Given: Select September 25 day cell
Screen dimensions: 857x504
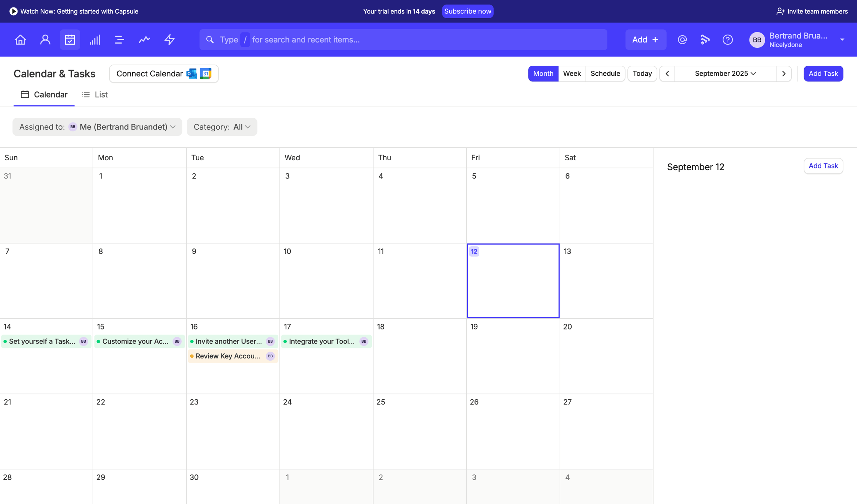Looking at the screenshot, I should point(420,432).
